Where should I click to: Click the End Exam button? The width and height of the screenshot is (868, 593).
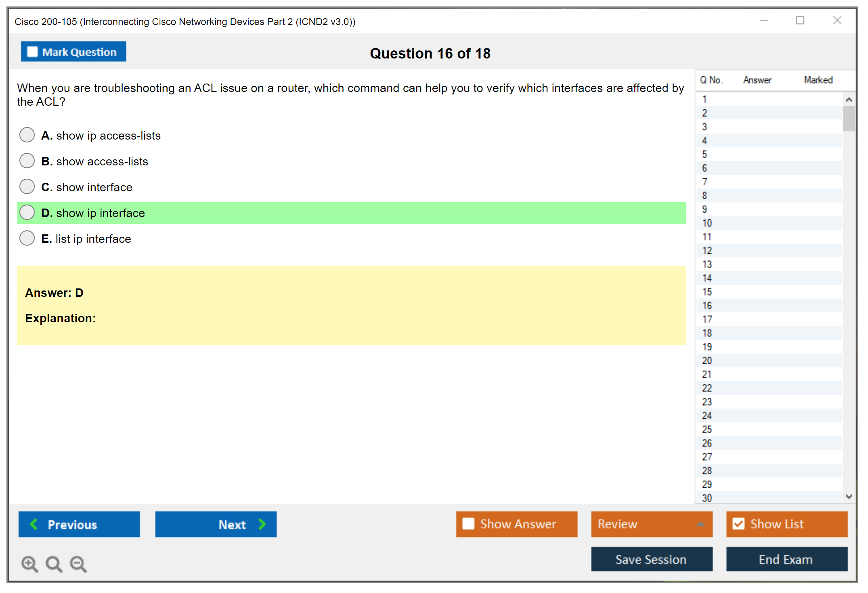click(786, 559)
